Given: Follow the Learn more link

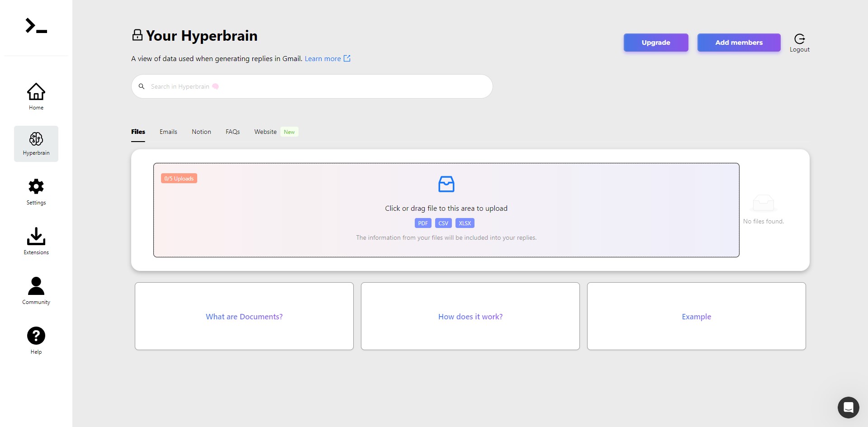Looking at the screenshot, I should point(323,59).
